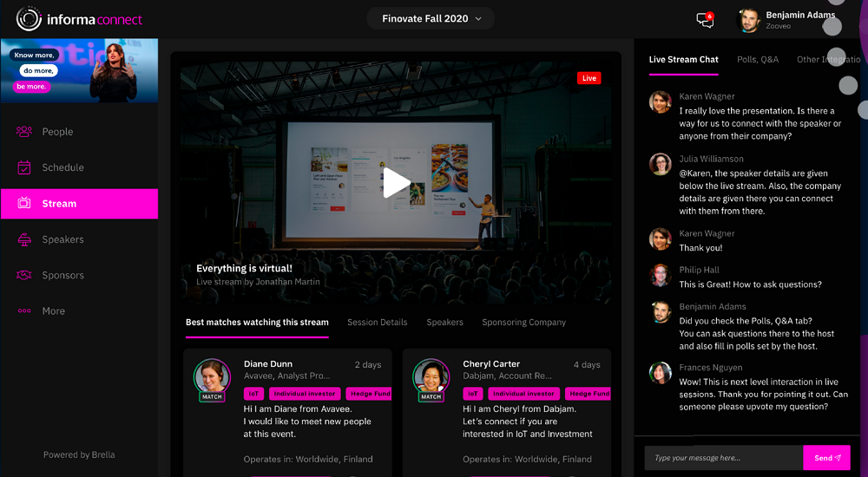
Task: Open the More menu dots icon
Action: point(24,310)
